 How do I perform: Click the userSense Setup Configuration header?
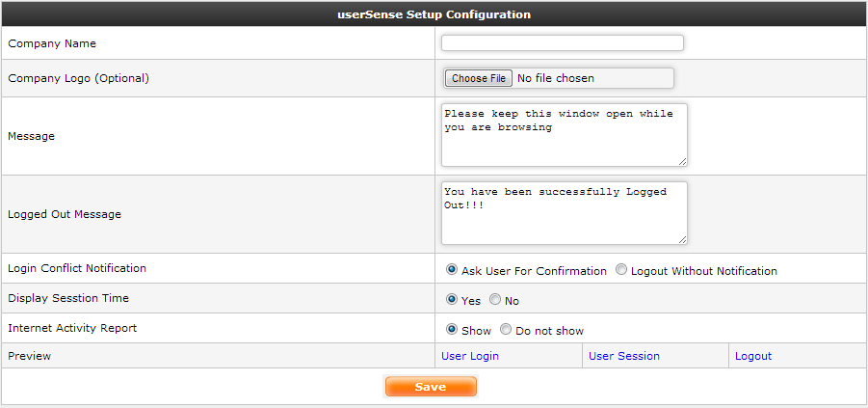434,14
